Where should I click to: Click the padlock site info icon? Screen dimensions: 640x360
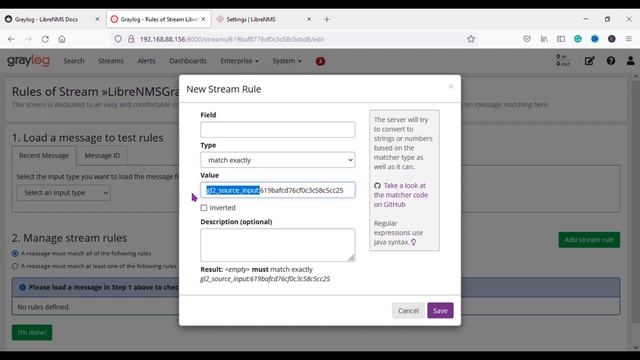(131, 39)
